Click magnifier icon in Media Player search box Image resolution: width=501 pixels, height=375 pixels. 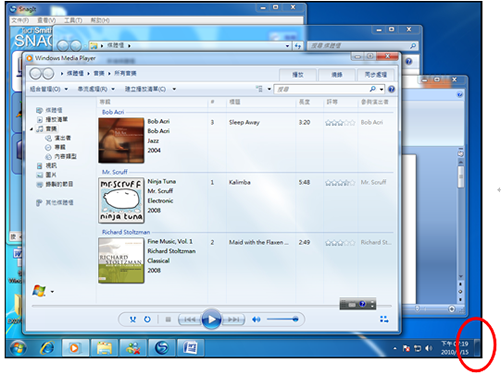pos(373,89)
